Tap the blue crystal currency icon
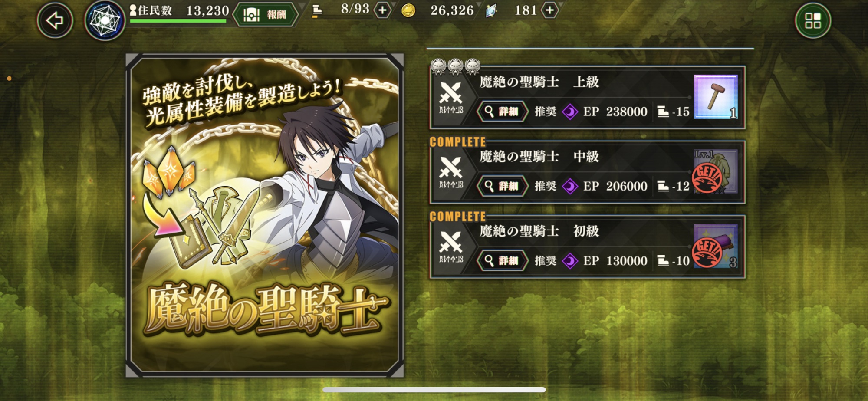Image resolution: width=868 pixels, height=401 pixels. point(491,11)
